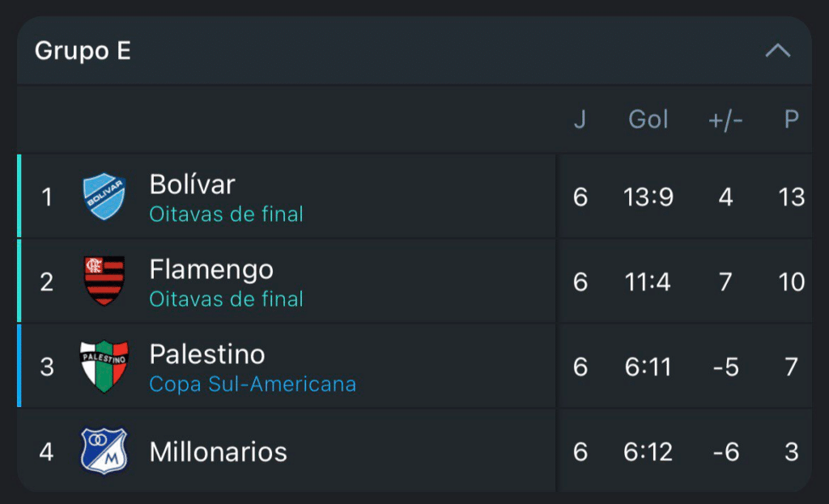This screenshot has height=504, width=829.
Task: Click Flamengo's Oitavas de final label
Action: click(x=226, y=299)
